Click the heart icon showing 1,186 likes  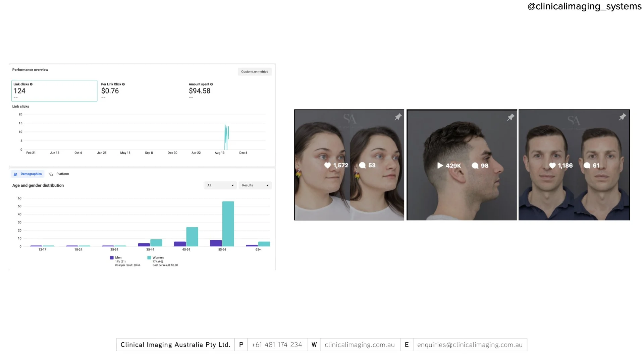coord(552,165)
